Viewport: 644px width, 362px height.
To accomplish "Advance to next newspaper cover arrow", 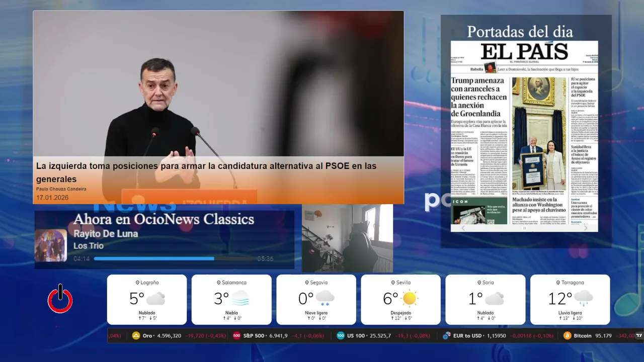I will click(585, 228).
